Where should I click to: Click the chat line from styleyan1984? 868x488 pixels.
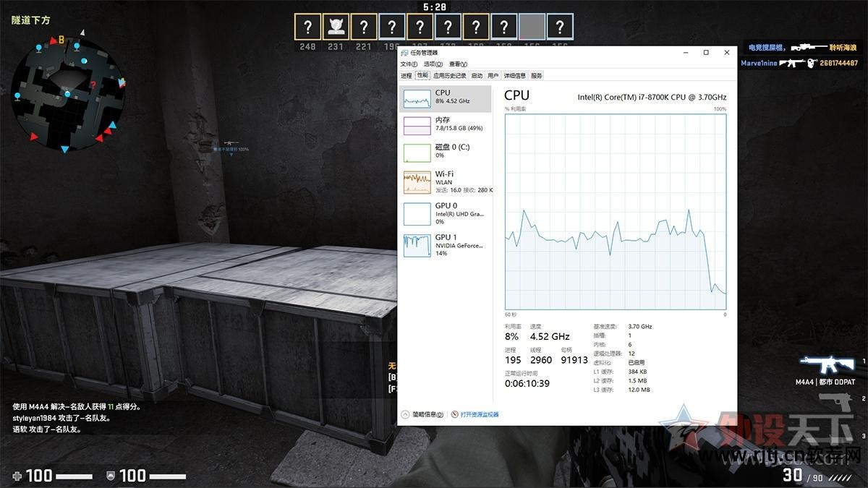tap(61, 418)
